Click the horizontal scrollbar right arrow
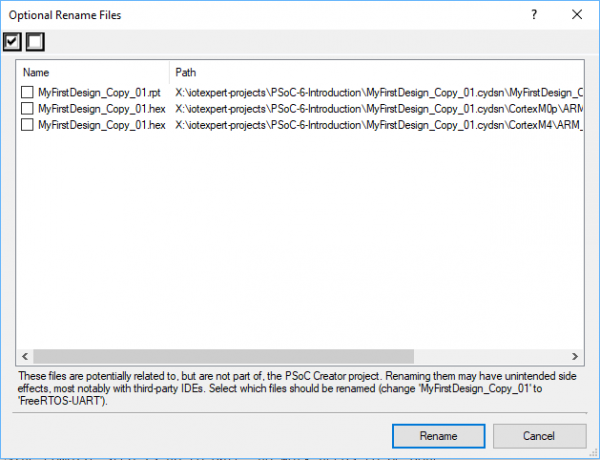The height and width of the screenshot is (460, 600). [x=575, y=356]
